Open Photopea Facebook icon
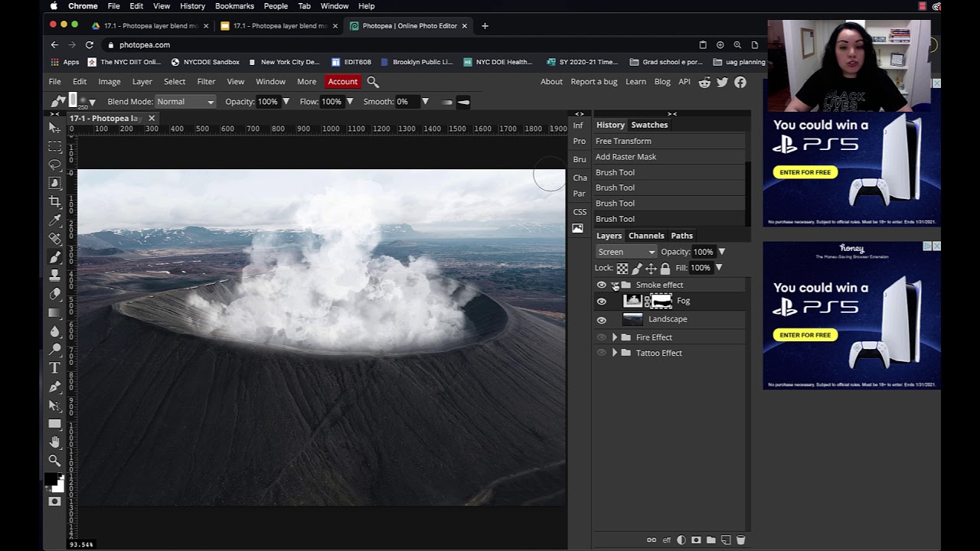This screenshot has height=551, width=980. point(740,82)
